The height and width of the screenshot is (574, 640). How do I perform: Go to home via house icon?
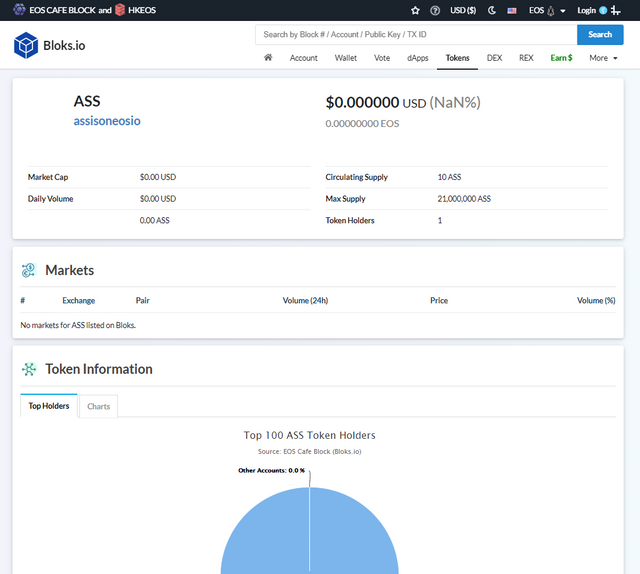tap(268, 58)
